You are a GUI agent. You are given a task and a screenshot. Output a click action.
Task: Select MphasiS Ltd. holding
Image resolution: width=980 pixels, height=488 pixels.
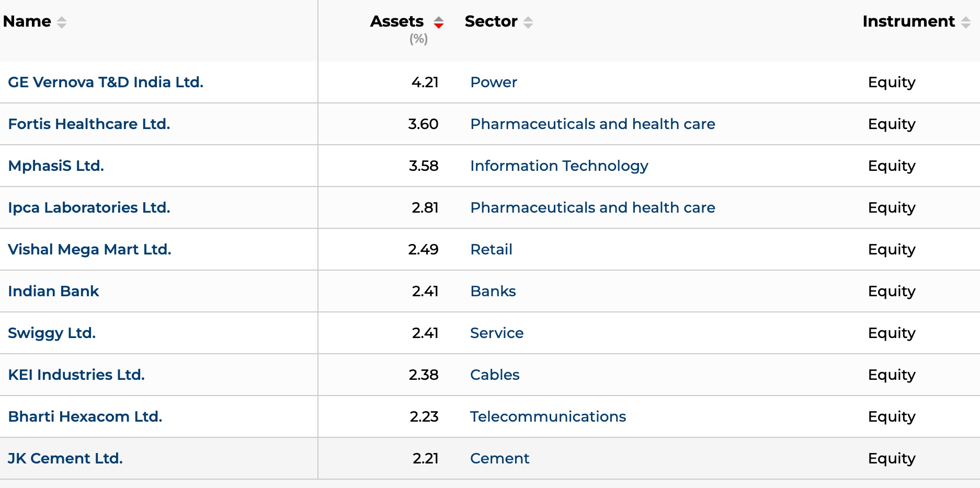(x=56, y=166)
